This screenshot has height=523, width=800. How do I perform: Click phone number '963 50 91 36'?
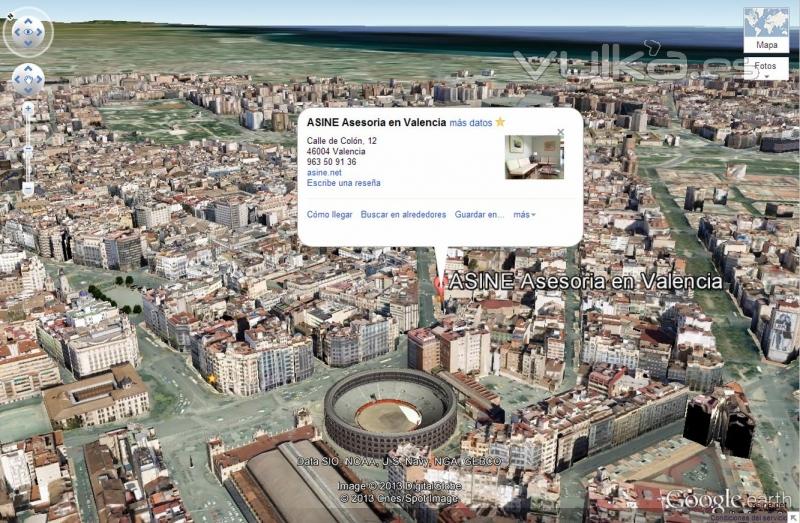(331, 162)
